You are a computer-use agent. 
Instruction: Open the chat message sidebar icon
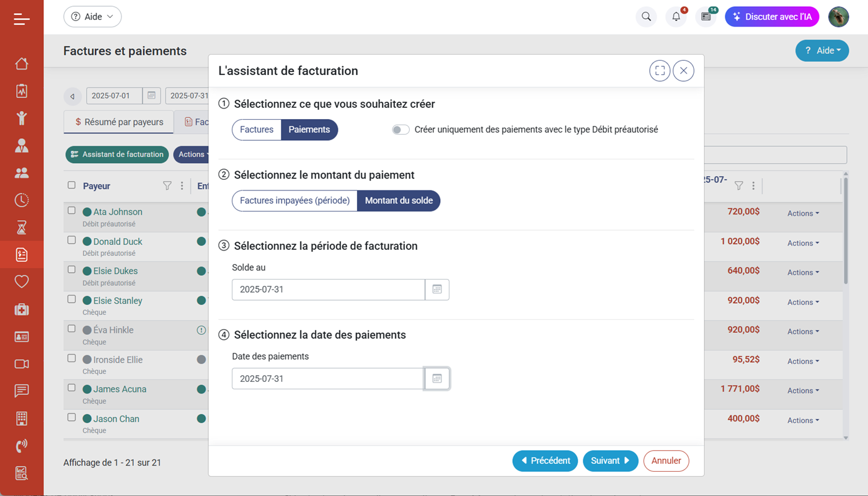point(22,391)
